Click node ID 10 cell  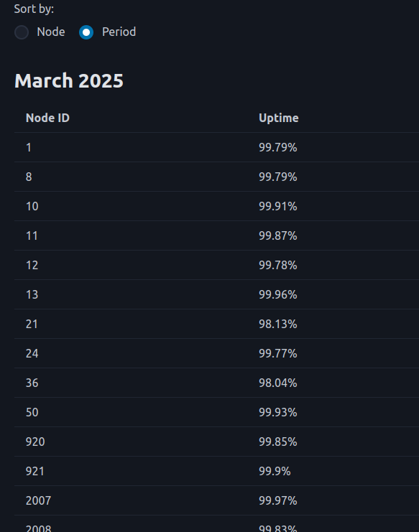click(x=32, y=206)
